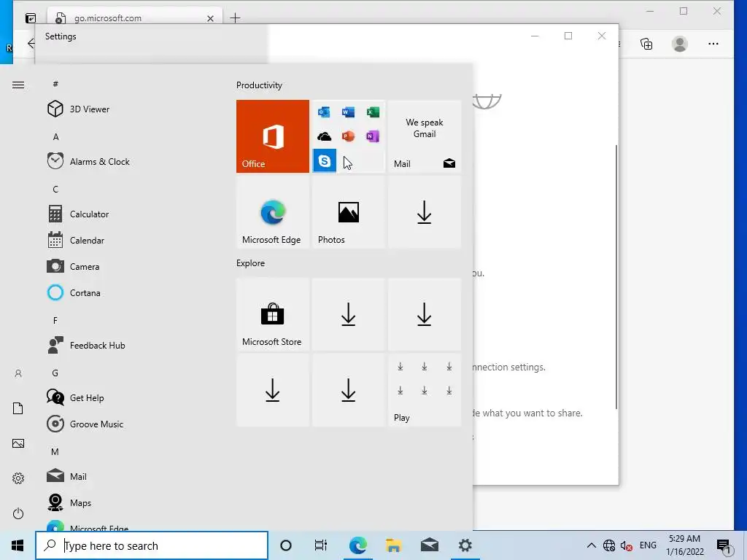Launch Get Help app
This screenshot has width=747, height=560.
tap(130, 397)
